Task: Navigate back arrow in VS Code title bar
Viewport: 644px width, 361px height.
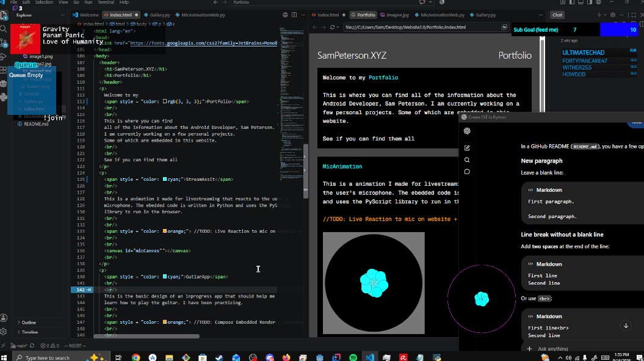Action: 215,2
